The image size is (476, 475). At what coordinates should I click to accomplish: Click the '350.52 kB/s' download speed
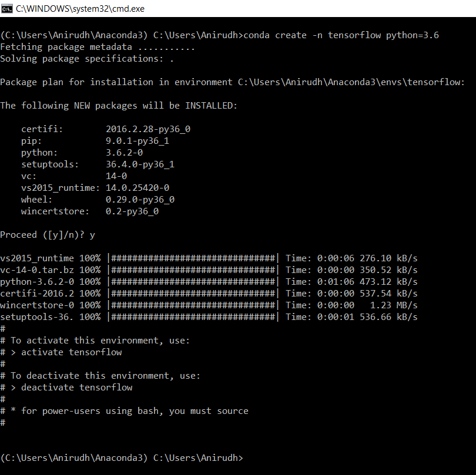tap(388, 270)
